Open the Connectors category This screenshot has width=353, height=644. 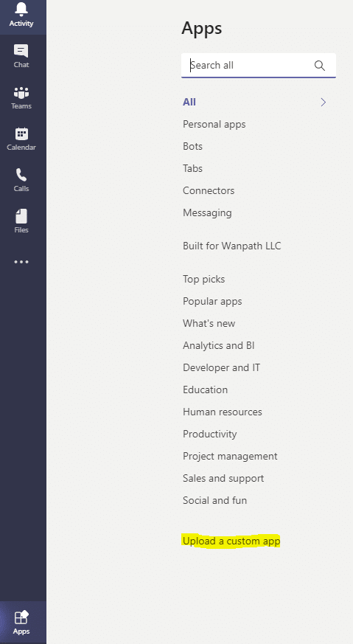[209, 190]
